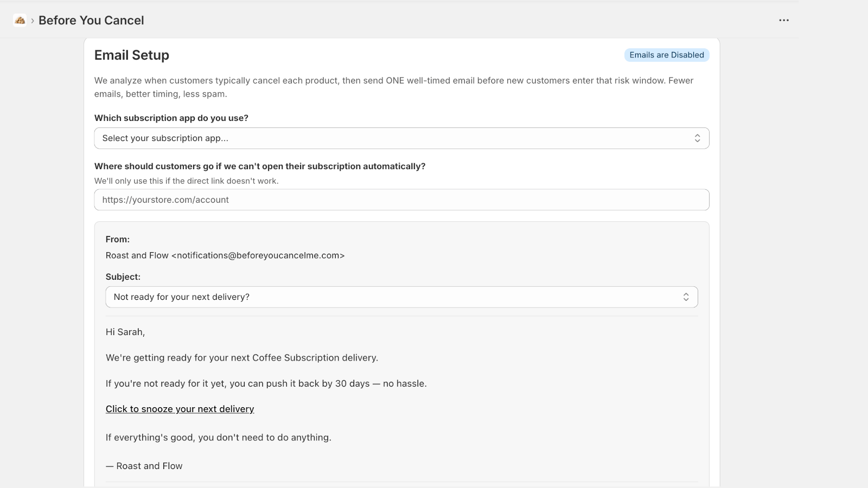Open the 'Not ready for your next delivery?' subject dropdown
This screenshot has width=868, height=488.
pyautogui.click(x=401, y=297)
